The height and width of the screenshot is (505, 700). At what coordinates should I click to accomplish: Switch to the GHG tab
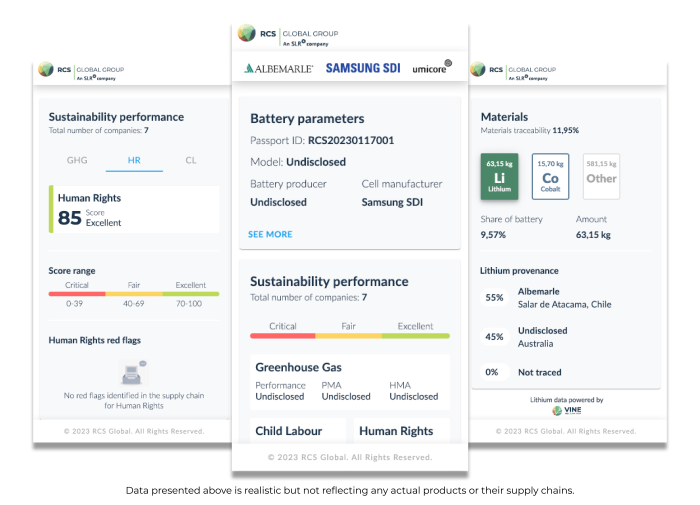point(77,160)
